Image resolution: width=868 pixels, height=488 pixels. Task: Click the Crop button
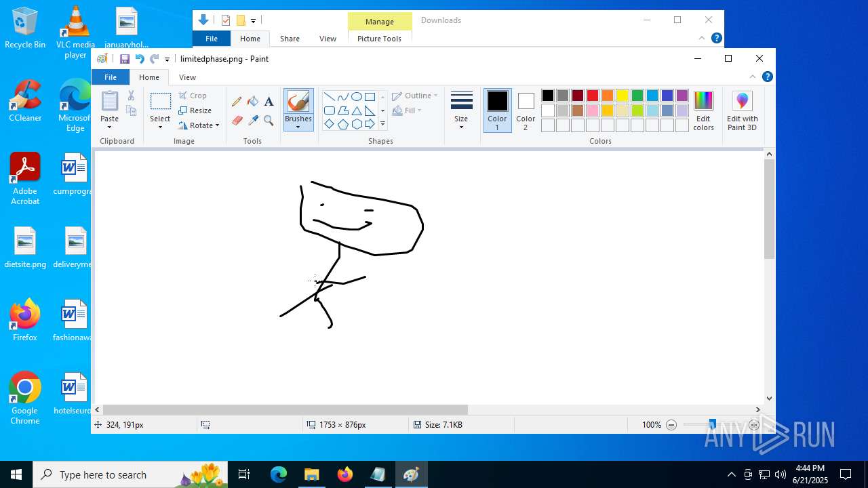193,96
